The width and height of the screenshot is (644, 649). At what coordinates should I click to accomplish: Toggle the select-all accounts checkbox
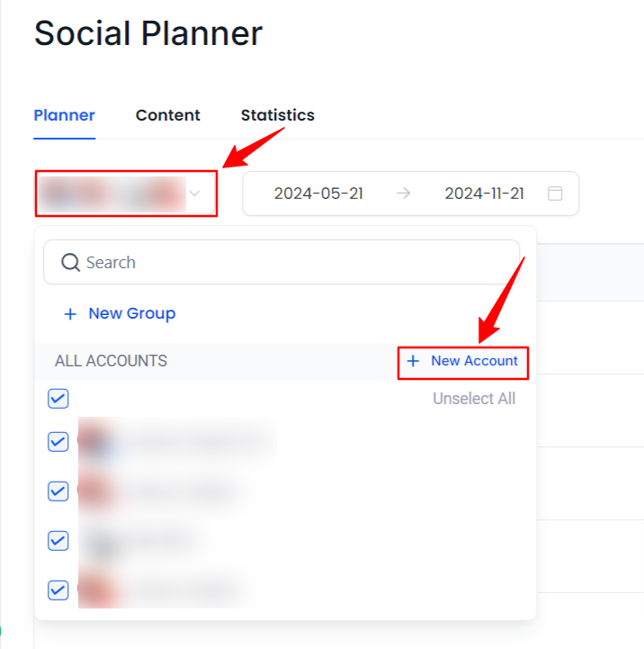pyautogui.click(x=58, y=399)
